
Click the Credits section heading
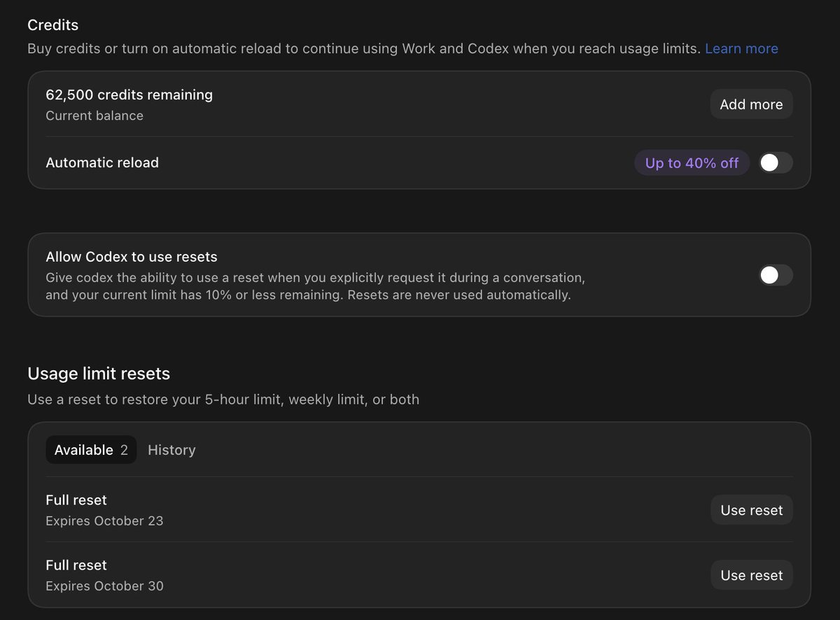(53, 25)
